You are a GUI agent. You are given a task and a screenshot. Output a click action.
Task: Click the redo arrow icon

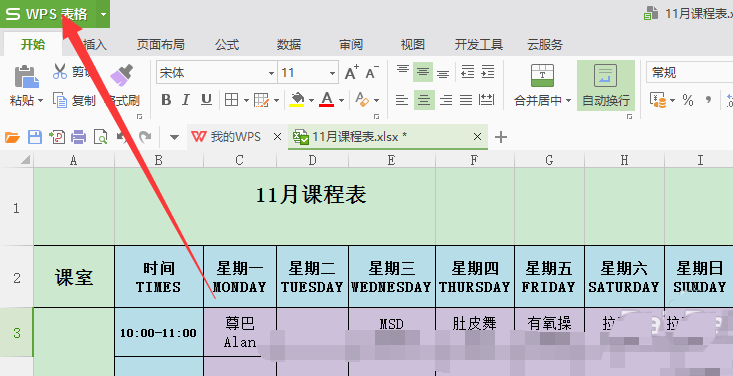[x=145, y=137]
